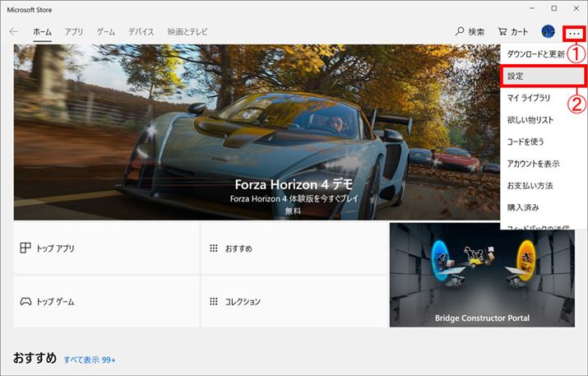Open the three-dot more menu
The height and width of the screenshot is (376, 588).
tap(574, 34)
